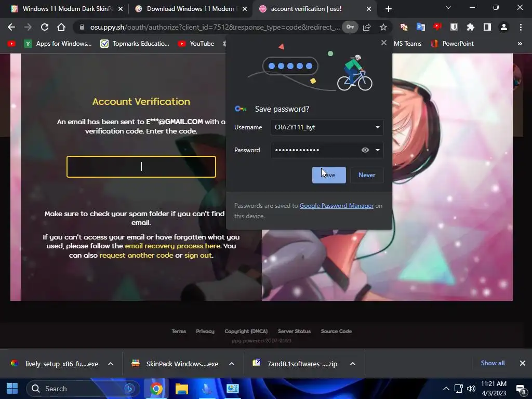Open the Source Code footer link

(x=336, y=331)
